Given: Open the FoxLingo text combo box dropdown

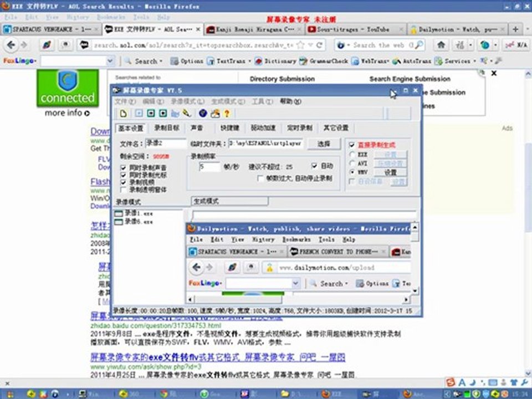Looking at the screenshot, I should coord(110,61).
